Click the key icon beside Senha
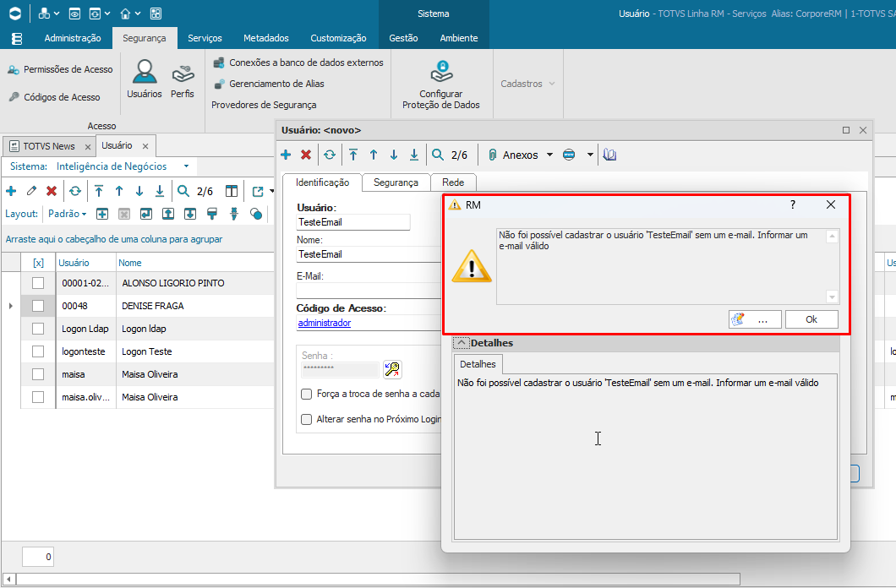Image resolution: width=896 pixels, height=588 pixels. [x=392, y=369]
